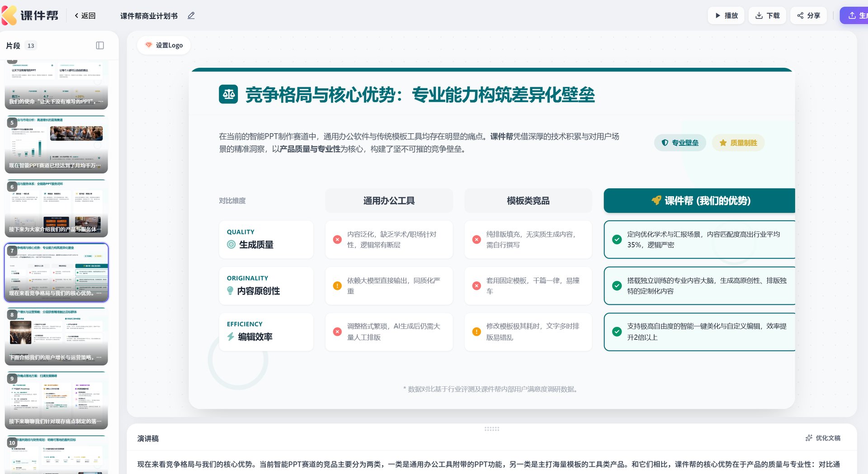Select slide thumbnail 7 competition landscape
868x474 pixels.
(x=57, y=272)
